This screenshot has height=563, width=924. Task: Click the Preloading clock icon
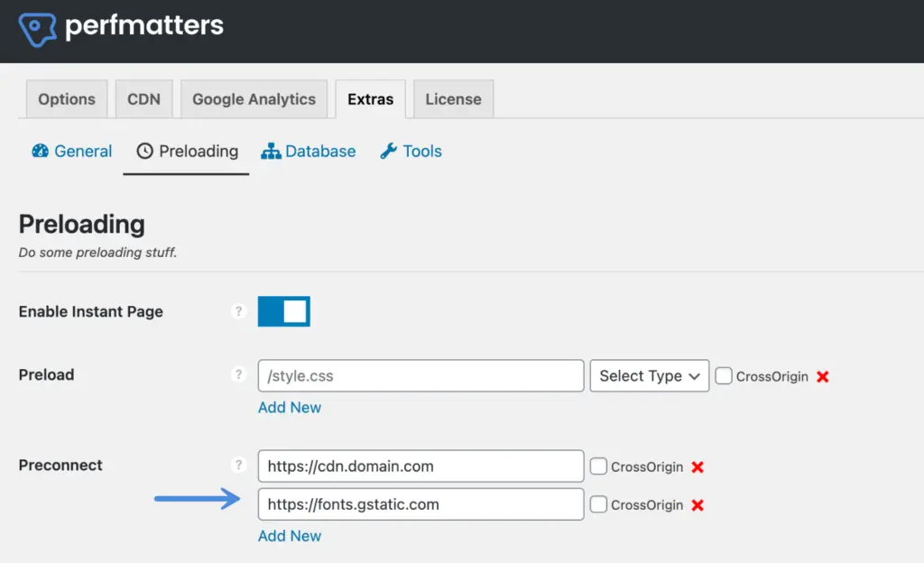(144, 152)
